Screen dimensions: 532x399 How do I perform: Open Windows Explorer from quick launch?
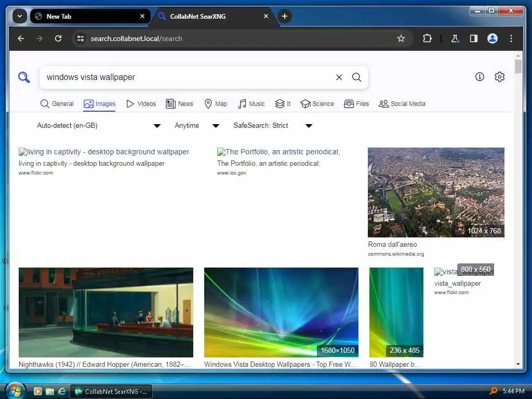pyautogui.click(x=50, y=391)
